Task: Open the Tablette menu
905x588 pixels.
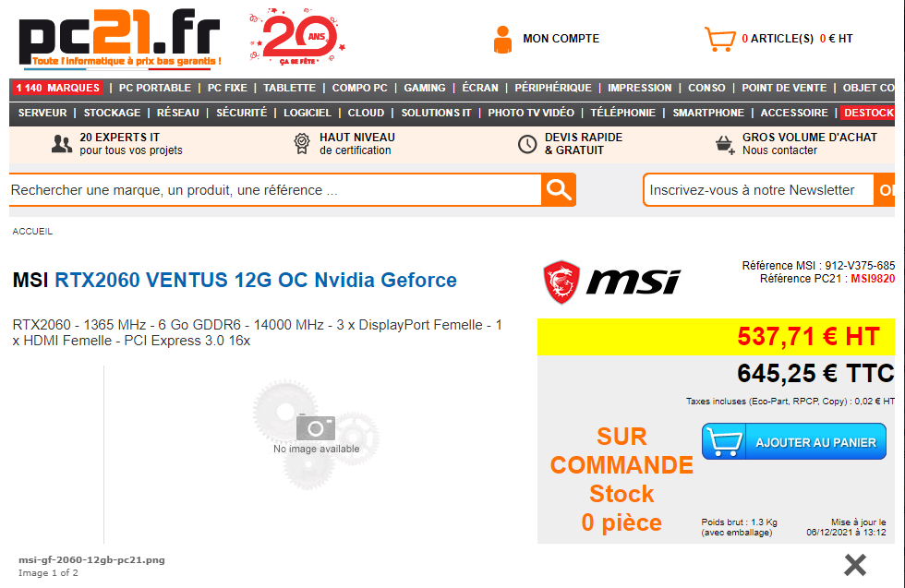Action: coord(290,88)
